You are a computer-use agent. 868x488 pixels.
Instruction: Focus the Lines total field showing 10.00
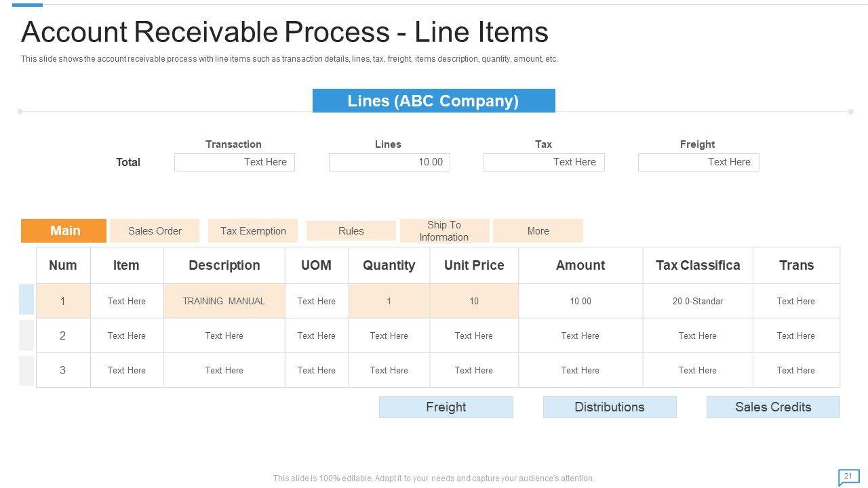click(x=389, y=162)
